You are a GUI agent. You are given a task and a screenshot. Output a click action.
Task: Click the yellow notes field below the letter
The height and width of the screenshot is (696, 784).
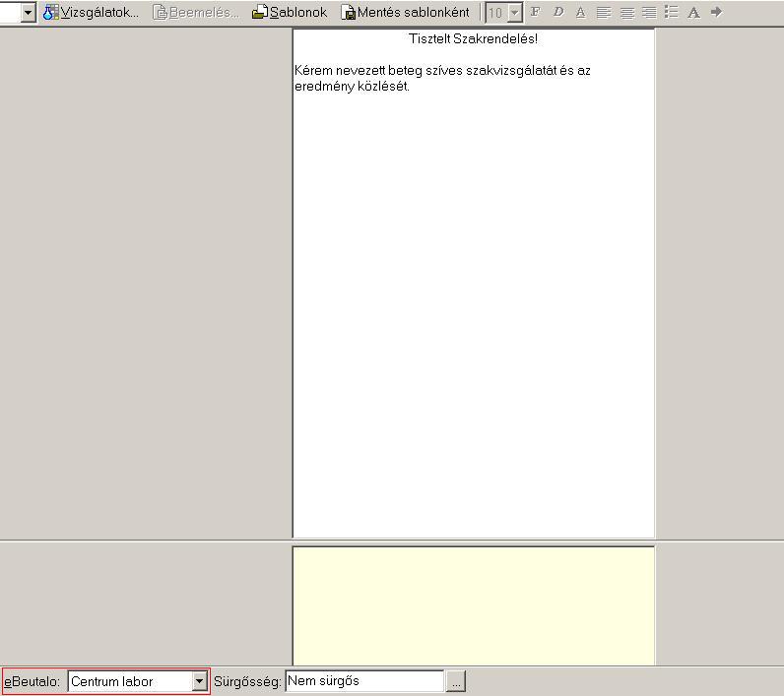[x=474, y=606]
